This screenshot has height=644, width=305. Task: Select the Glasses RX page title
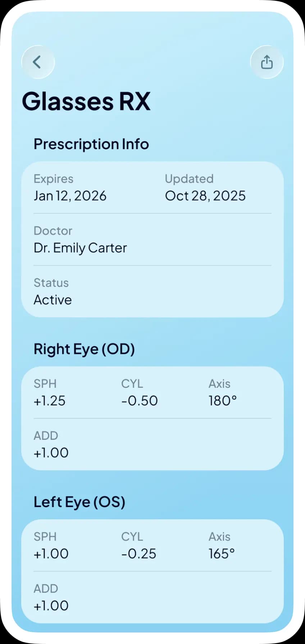[x=86, y=101]
